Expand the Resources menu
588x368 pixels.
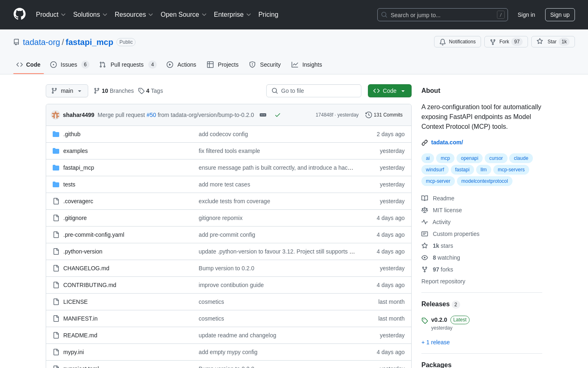click(x=134, y=14)
